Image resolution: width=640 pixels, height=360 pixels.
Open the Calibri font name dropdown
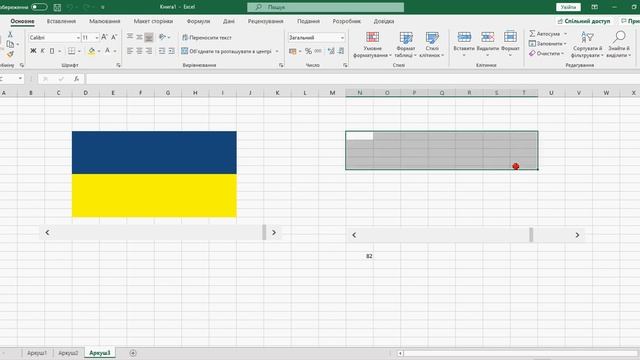pyautogui.click(x=78, y=38)
